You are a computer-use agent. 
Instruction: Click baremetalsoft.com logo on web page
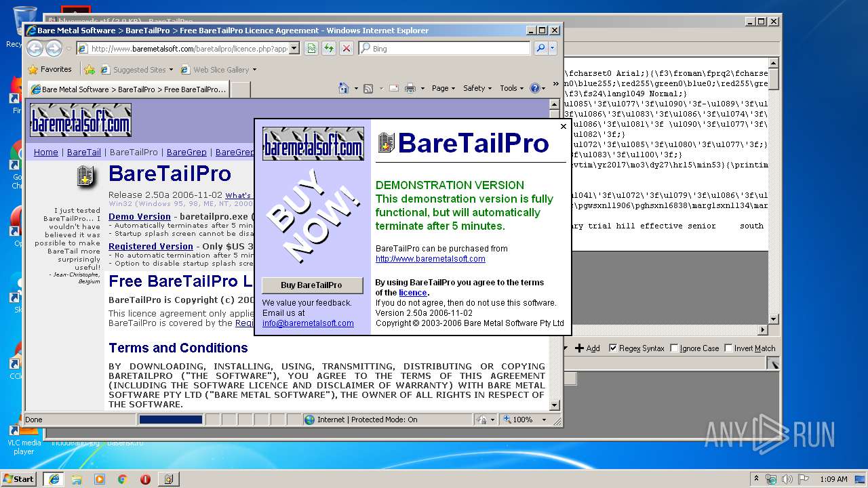pos(81,120)
